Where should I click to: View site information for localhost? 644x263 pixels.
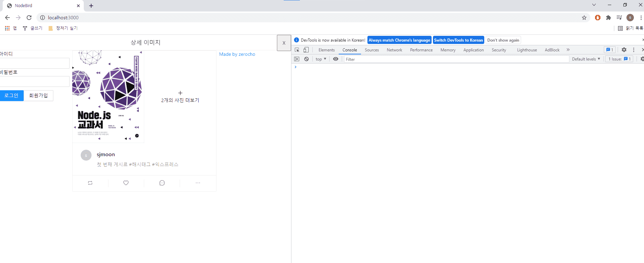tap(43, 18)
